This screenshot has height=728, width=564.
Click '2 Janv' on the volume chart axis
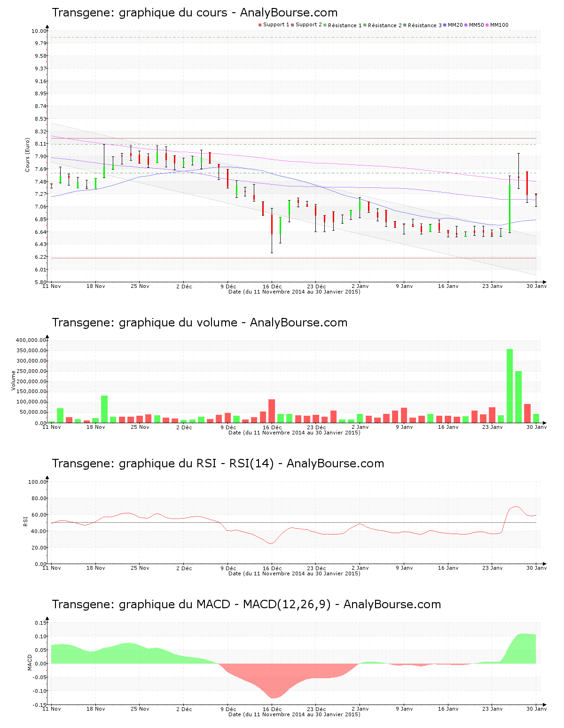(360, 427)
